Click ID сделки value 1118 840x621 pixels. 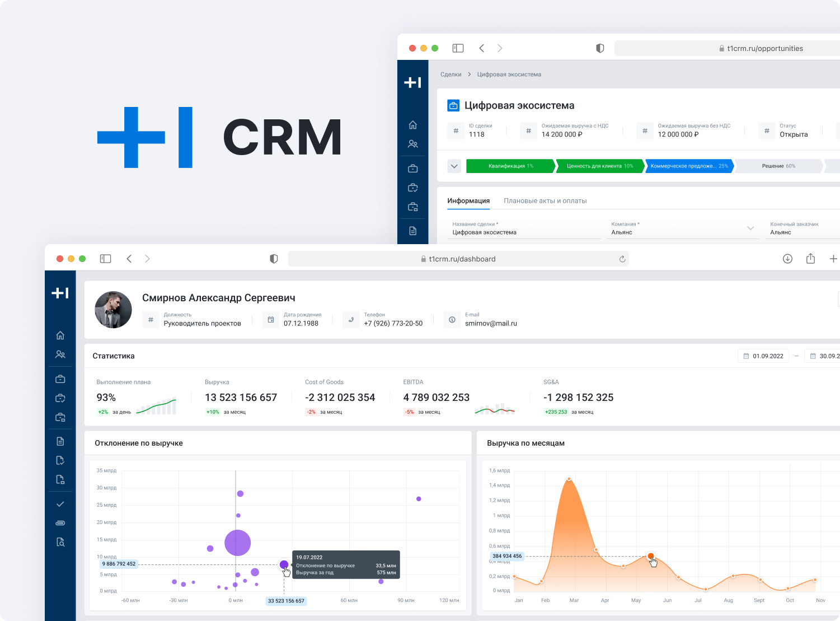click(477, 134)
